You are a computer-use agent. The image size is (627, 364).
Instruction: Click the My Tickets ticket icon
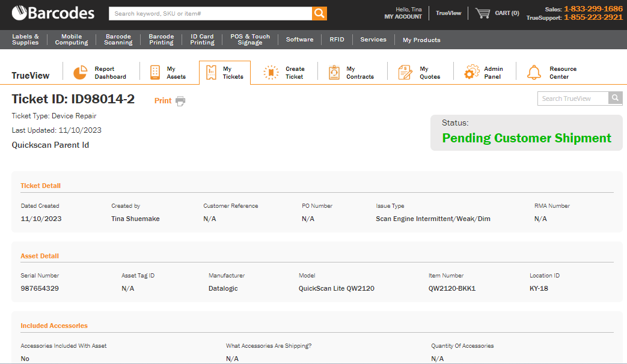click(x=211, y=73)
